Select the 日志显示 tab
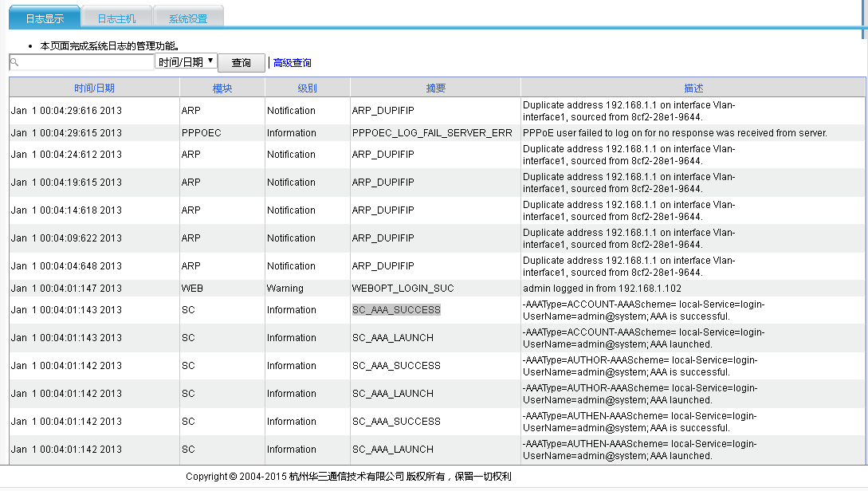Image resolution: width=868 pixels, height=491 pixels. [45, 18]
